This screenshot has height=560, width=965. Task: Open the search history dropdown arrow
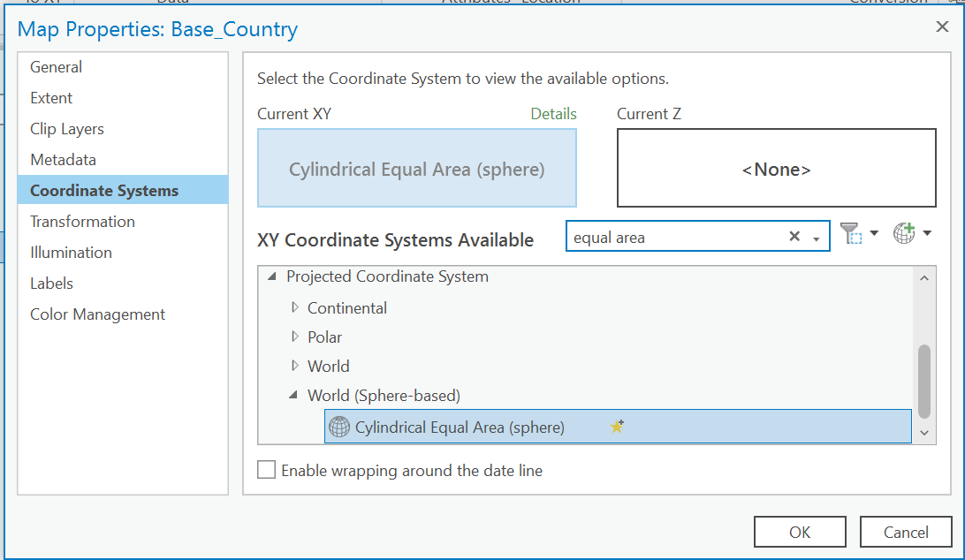(815, 237)
